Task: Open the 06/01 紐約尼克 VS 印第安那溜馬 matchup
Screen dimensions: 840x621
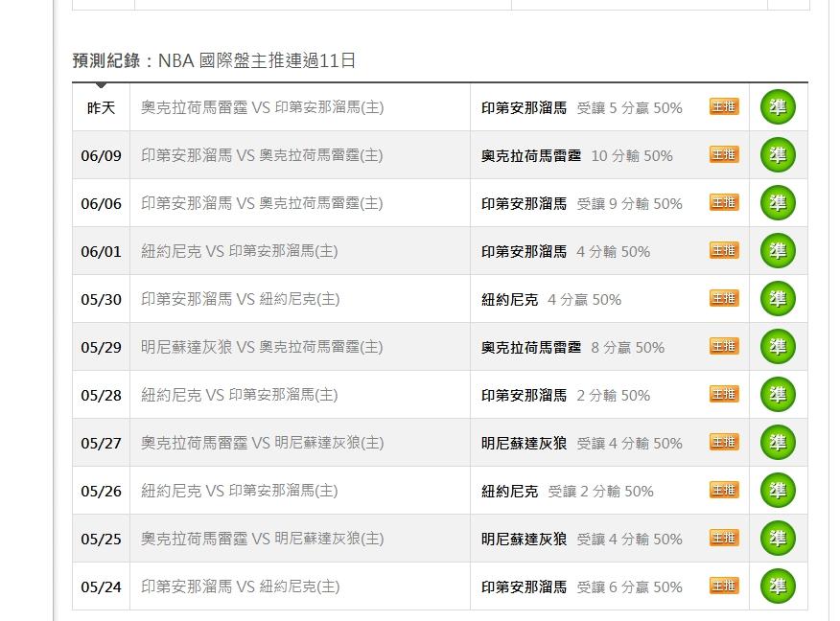Action: (x=240, y=252)
